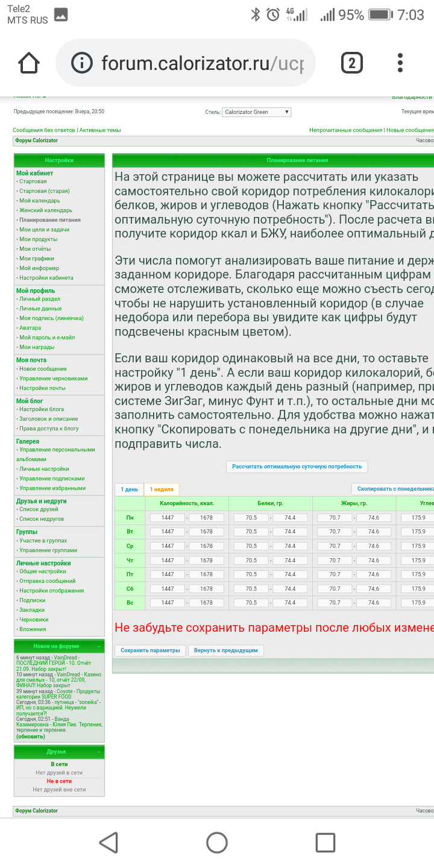Screen dimensions: 434x868
Task: Edit Saturday carbs field 175.9
Action: click(418, 588)
